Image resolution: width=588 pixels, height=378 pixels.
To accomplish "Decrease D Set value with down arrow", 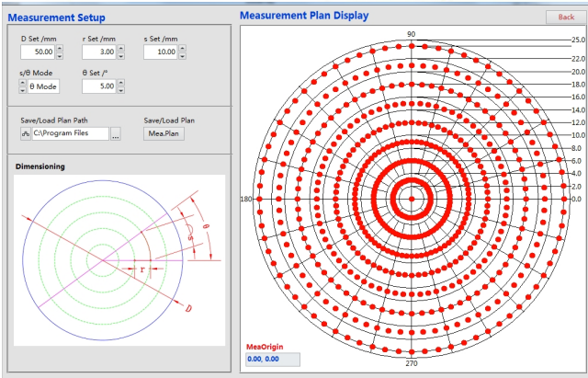I will pos(60,56).
